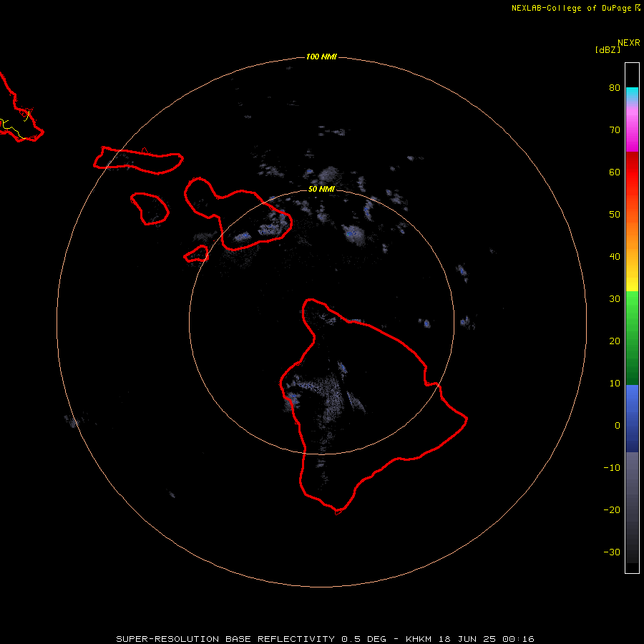
Task: Click the -10 dBZ scale value
Action: tap(612, 468)
